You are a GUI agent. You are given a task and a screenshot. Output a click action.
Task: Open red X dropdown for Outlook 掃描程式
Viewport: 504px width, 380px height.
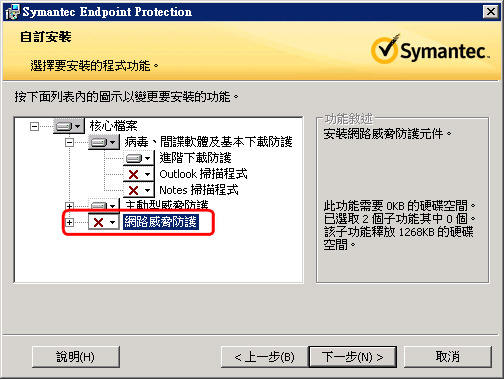139,174
